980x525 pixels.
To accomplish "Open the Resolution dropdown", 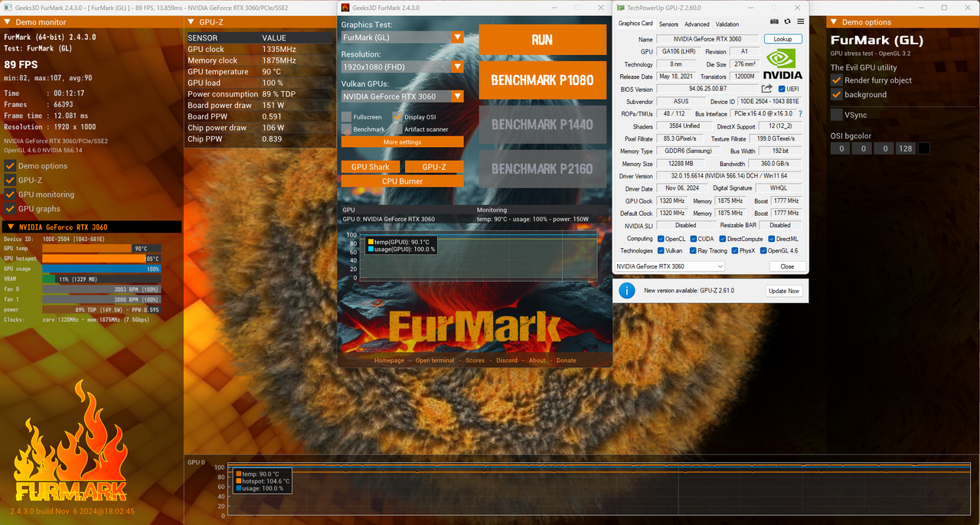I will coord(403,67).
